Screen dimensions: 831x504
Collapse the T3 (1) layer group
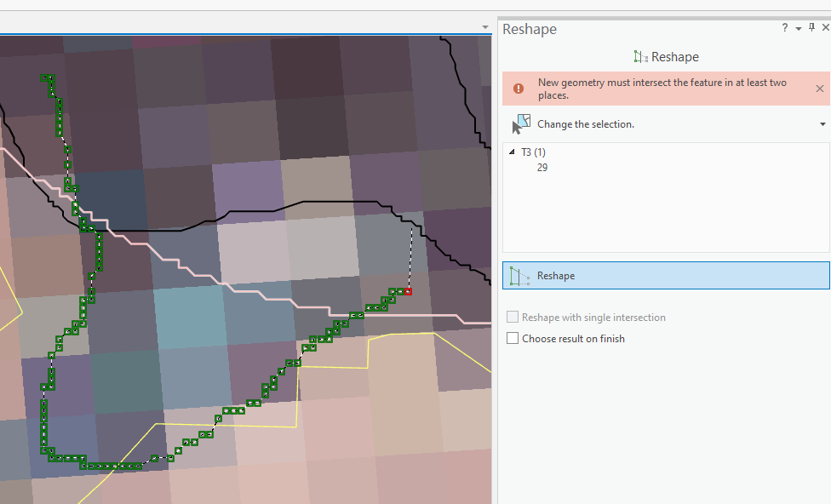click(x=512, y=152)
